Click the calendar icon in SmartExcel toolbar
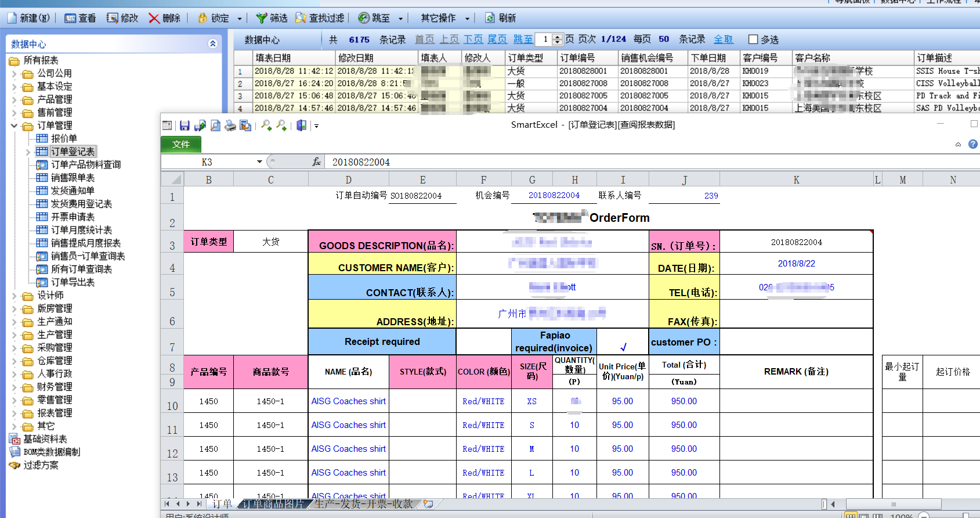The width and height of the screenshot is (980, 518). (167, 125)
